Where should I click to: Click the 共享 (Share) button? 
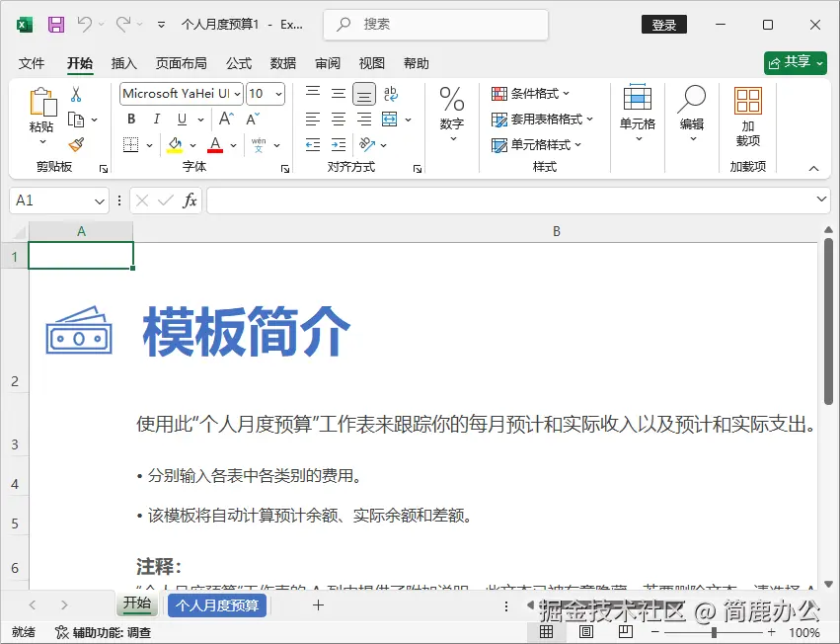[x=795, y=62]
